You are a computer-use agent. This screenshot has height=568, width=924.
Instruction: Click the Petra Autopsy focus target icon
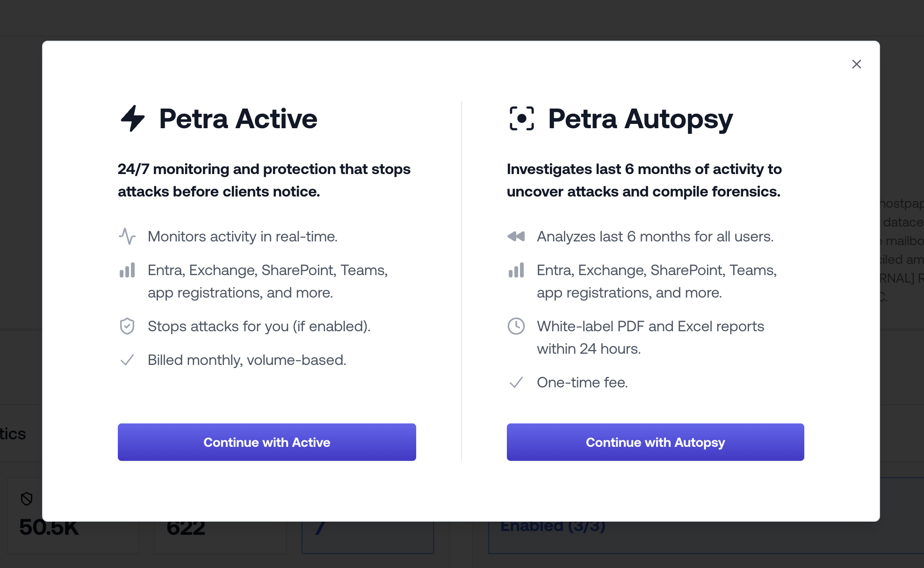tap(521, 118)
